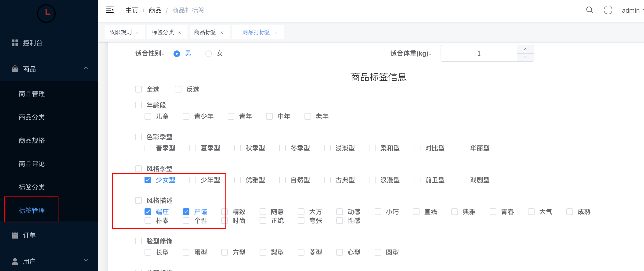Close the 商品标签 tab
The image size is (644, 271).
pyautogui.click(x=221, y=32)
